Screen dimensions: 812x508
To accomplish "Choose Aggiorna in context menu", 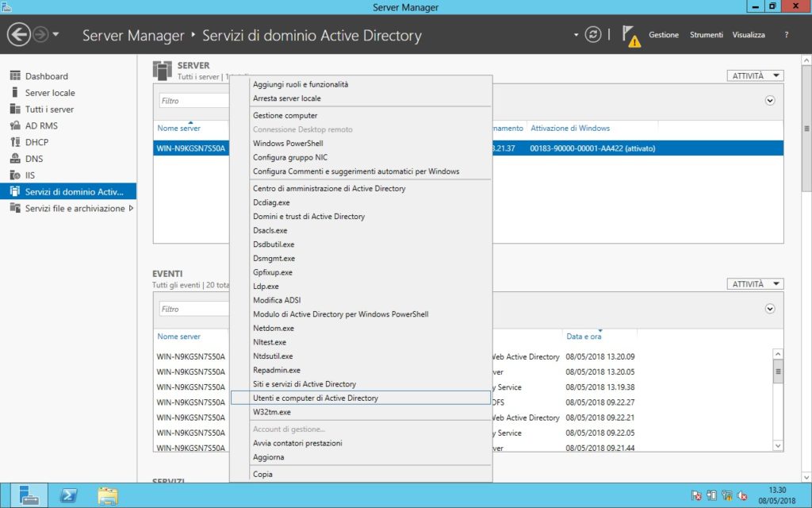I will click(361, 457).
